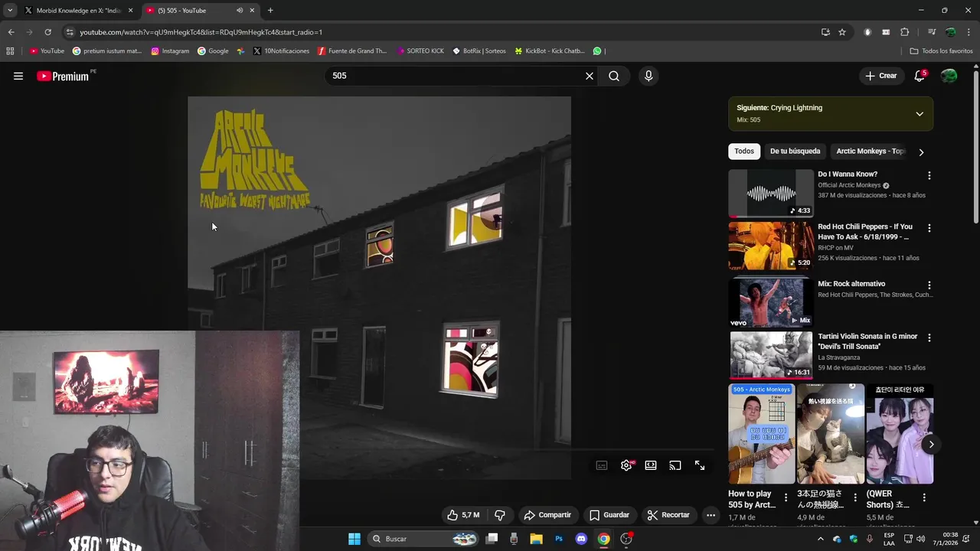
Task: Open options for Red Hot Chili Peppers video
Action: tap(929, 228)
